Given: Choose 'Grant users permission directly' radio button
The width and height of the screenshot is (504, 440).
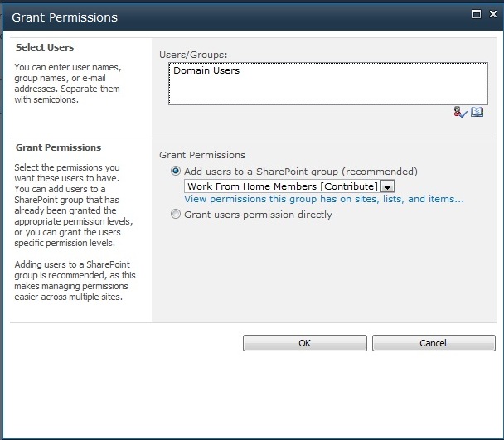Looking at the screenshot, I should click(176, 214).
